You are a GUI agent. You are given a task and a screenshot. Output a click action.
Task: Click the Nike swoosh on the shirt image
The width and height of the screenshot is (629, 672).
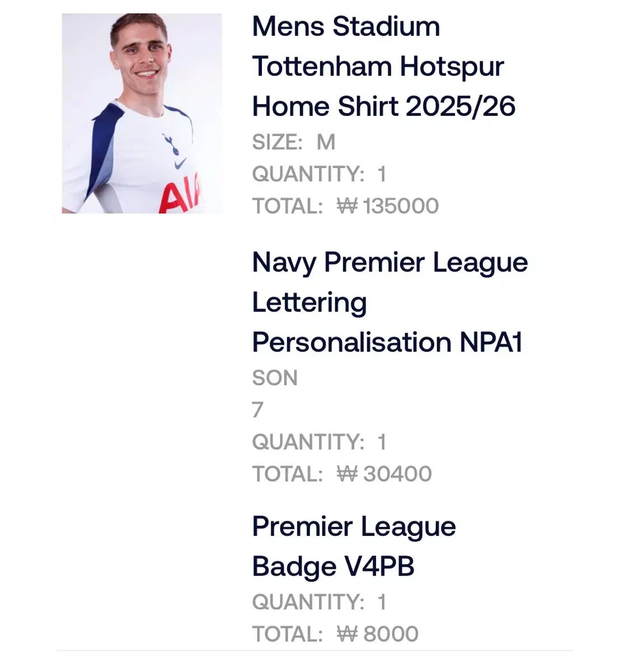[x=181, y=164]
